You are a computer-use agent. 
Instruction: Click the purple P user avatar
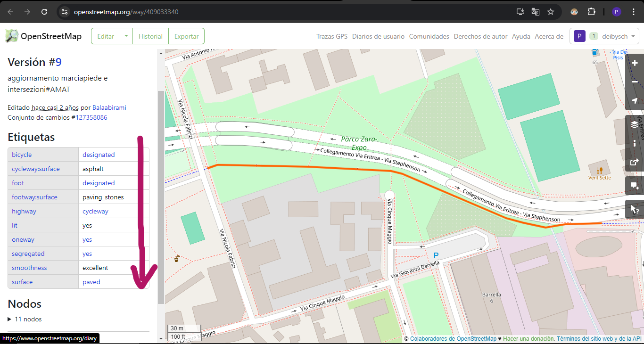[x=580, y=36]
